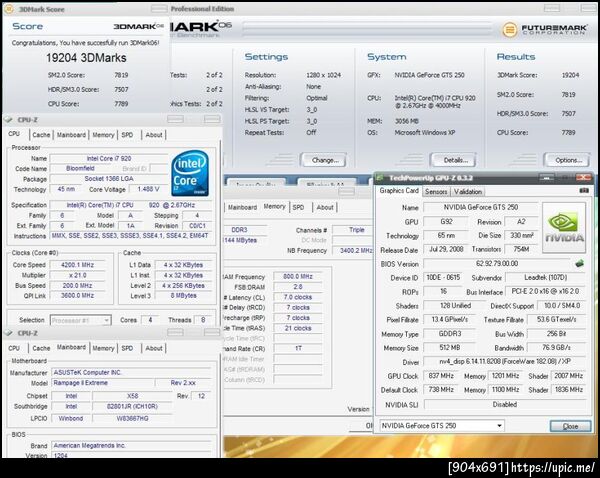Click the NVIDIA logo in GPU-Z

tap(564, 228)
